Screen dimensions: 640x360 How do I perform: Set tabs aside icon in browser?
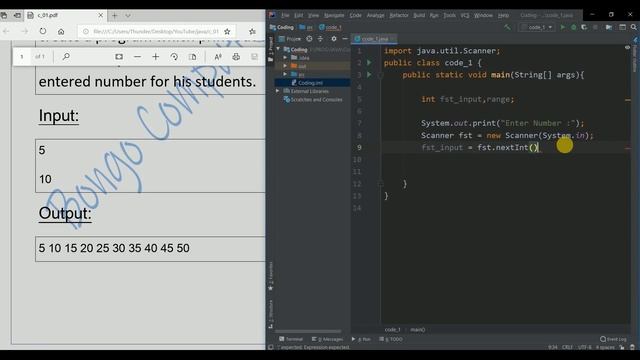[x=17, y=16]
